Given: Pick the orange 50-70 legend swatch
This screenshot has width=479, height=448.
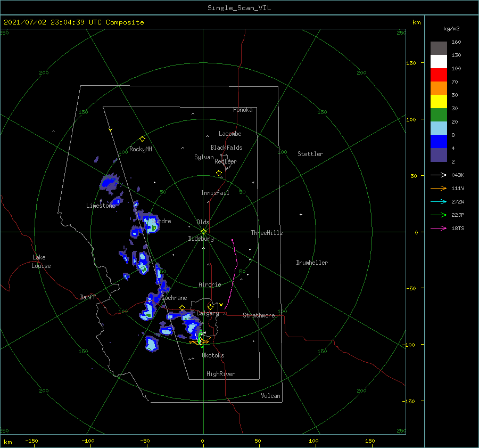Looking at the screenshot, I should coord(439,88).
